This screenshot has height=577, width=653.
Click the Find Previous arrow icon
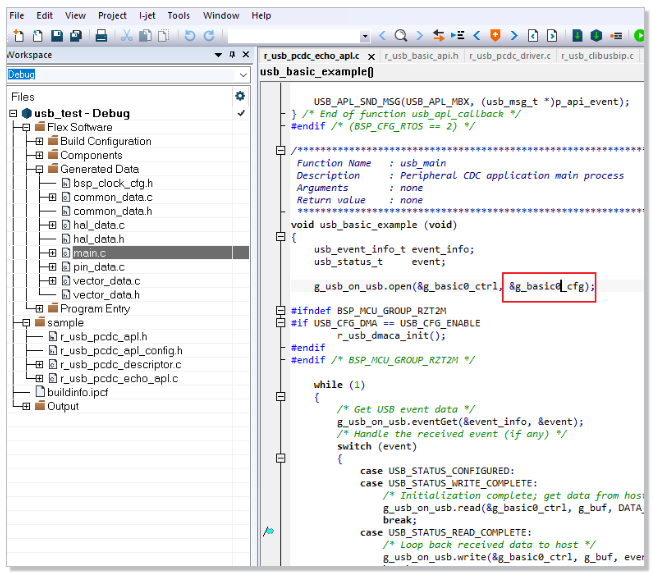point(382,36)
